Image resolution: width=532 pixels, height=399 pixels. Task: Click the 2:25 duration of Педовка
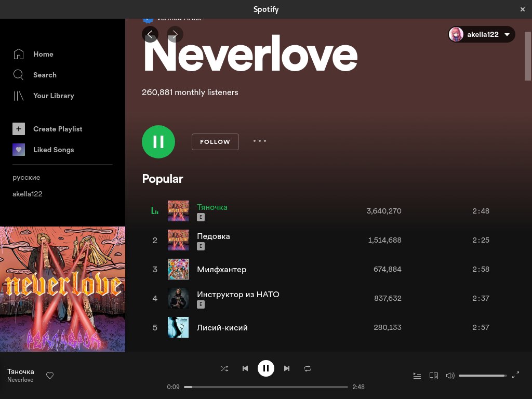pos(481,240)
